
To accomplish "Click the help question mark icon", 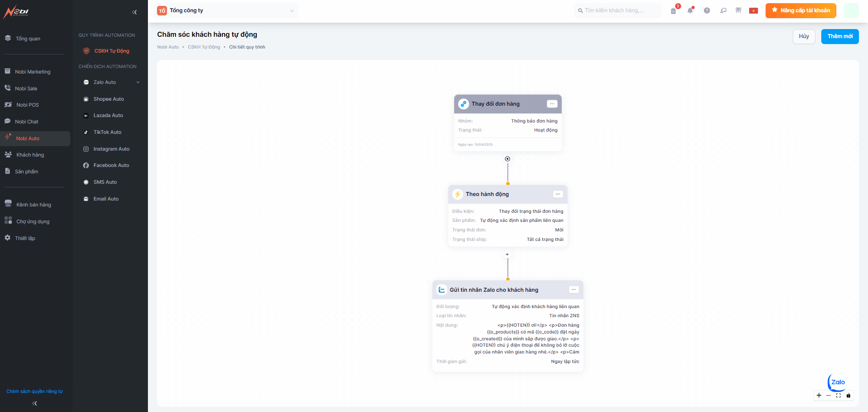I will coord(706,10).
